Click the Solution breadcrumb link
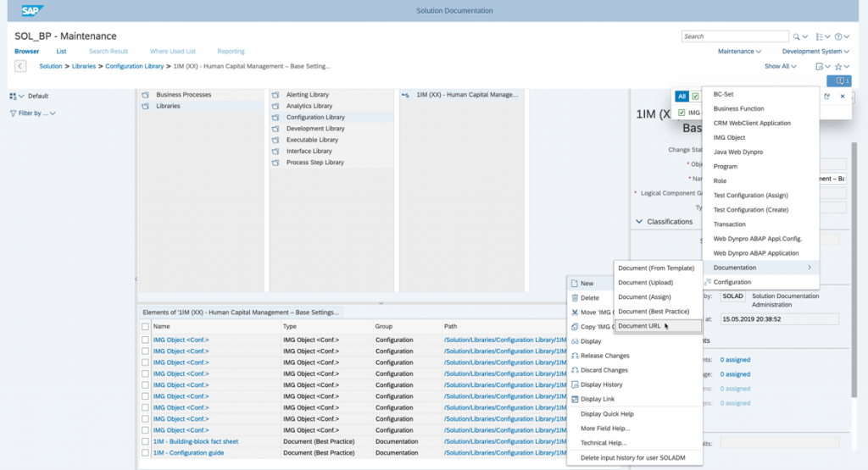868x470 pixels. point(50,66)
